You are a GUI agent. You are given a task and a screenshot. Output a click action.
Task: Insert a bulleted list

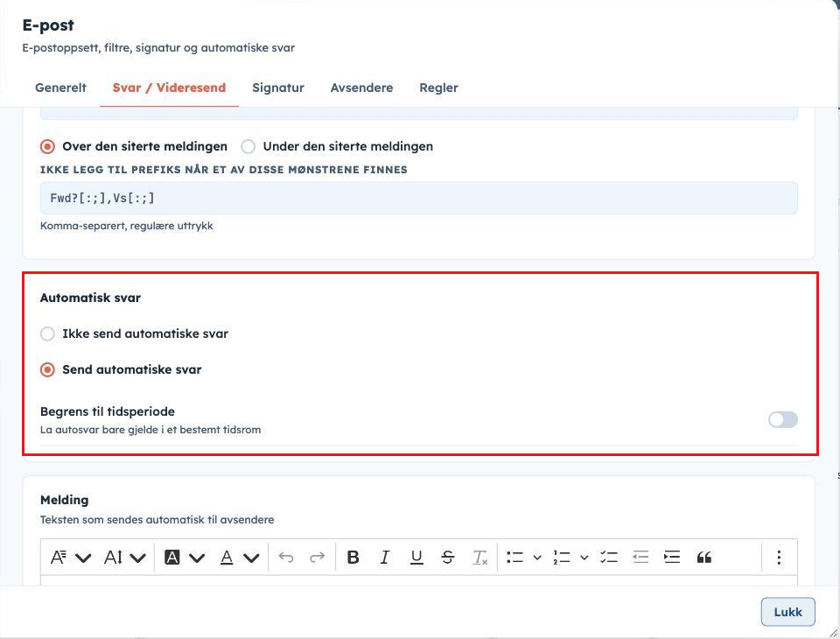point(514,558)
